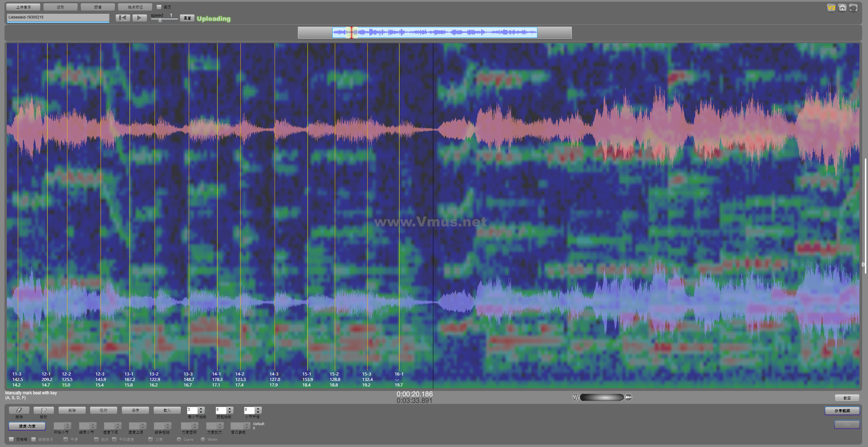
Task: Select the move (移动) tool icon
Action: point(43,410)
